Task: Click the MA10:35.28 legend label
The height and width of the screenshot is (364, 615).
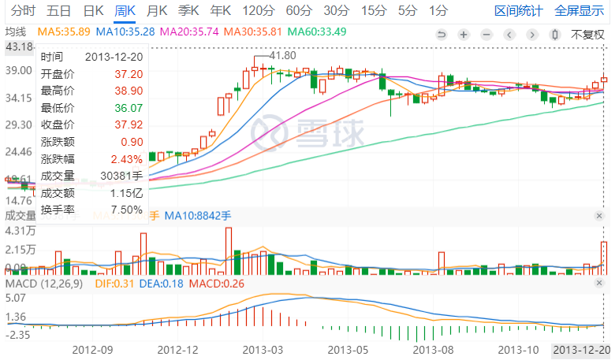Action: (125, 32)
